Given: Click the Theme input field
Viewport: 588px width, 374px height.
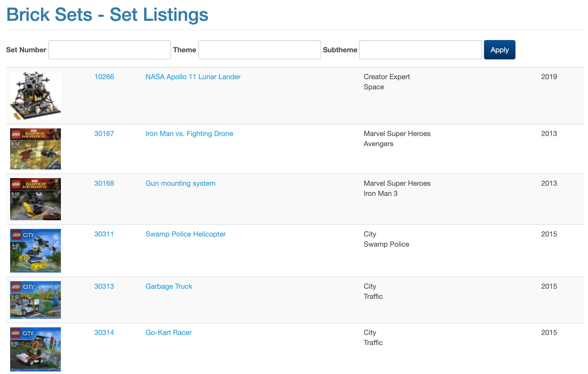Looking at the screenshot, I should coord(260,50).
